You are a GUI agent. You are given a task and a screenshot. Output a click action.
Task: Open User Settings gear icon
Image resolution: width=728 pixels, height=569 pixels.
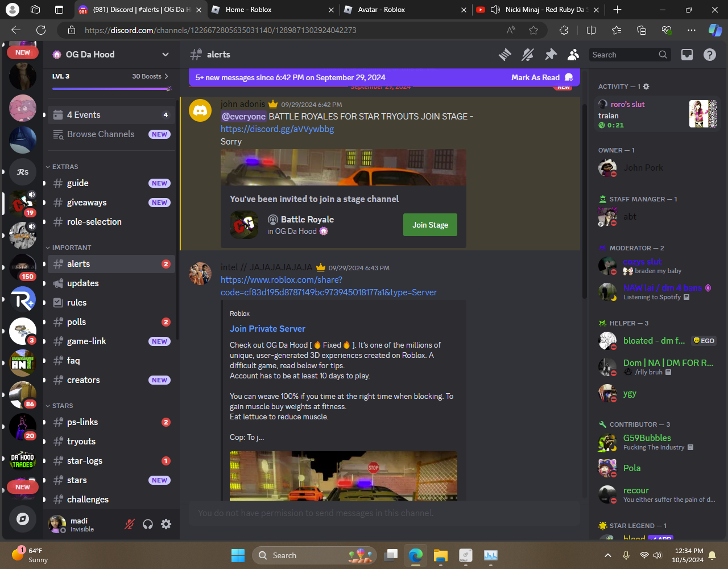[x=166, y=524]
